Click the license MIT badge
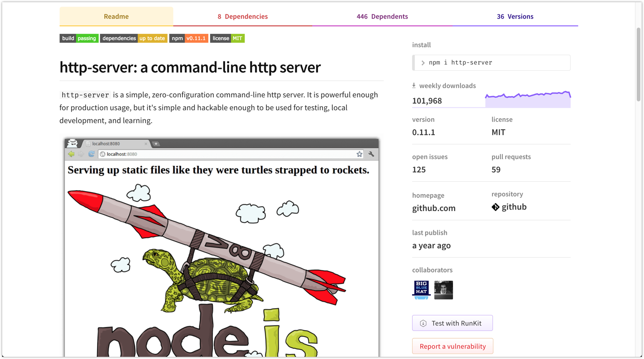The height and width of the screenshot is (359, 644). pos(227,38)
